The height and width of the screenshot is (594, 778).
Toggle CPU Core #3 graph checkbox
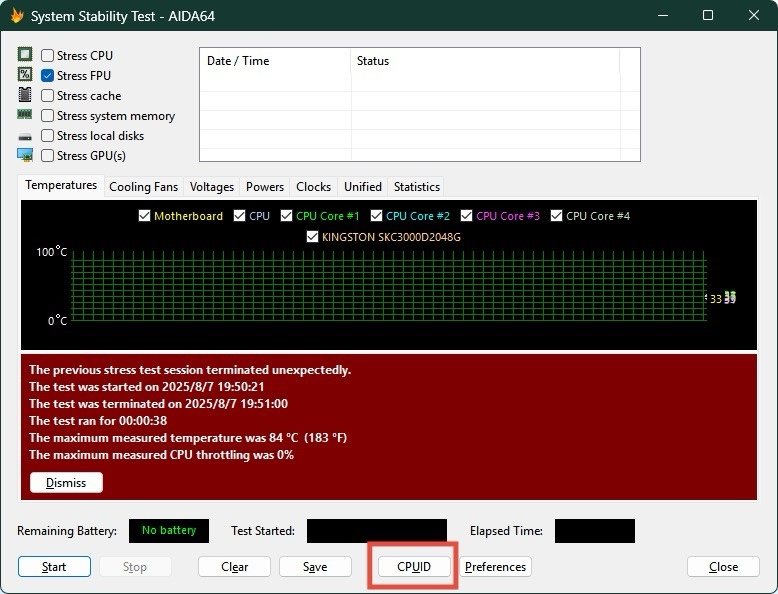pyautogui.click(x=466, y=215)
